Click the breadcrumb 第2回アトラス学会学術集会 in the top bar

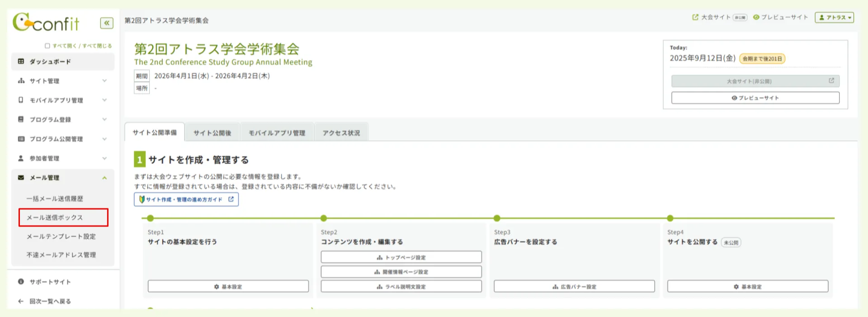pyautogui.click(x=166, y=20)
